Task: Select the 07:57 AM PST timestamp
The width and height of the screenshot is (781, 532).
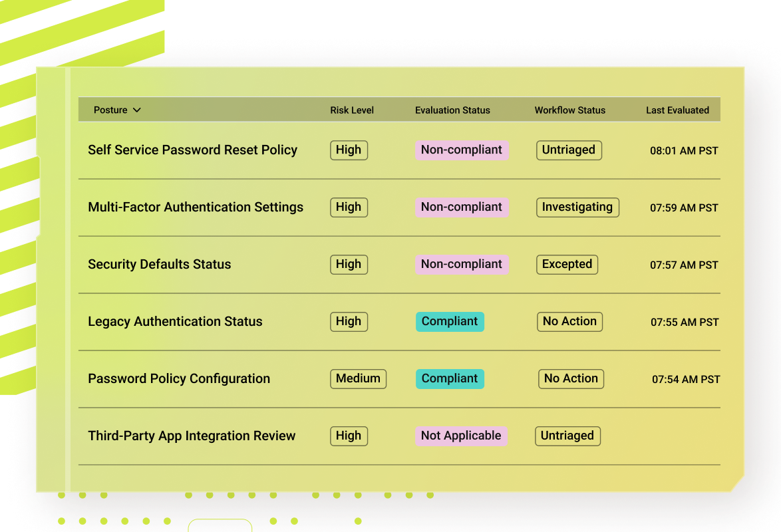Action: coord(684,265)
